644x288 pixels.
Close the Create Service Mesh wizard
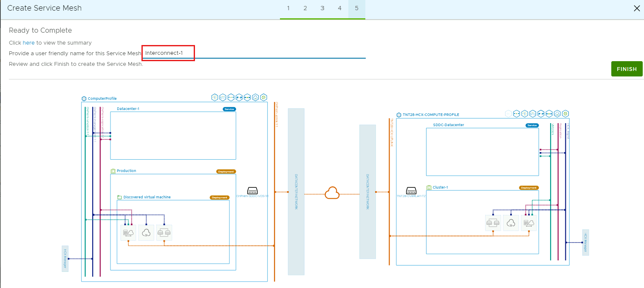click(637, 8)
